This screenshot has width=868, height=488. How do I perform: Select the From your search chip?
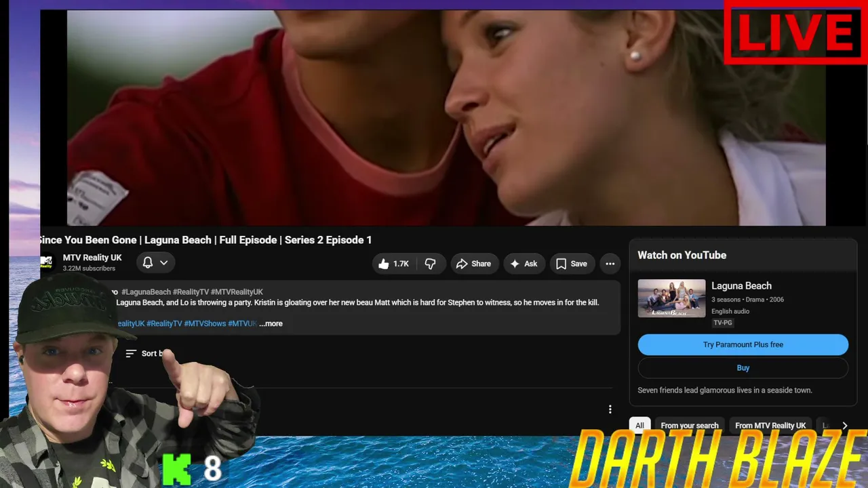[x=690, y=426]
